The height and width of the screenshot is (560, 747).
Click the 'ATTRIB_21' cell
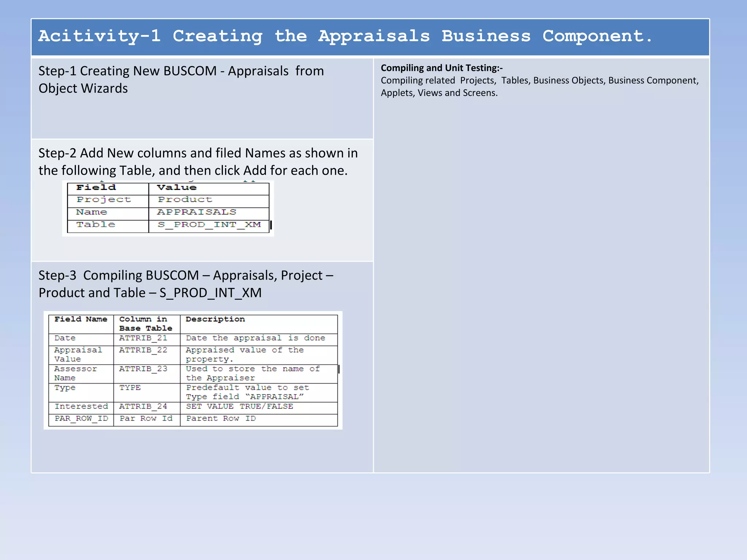(x=147, y=339)
